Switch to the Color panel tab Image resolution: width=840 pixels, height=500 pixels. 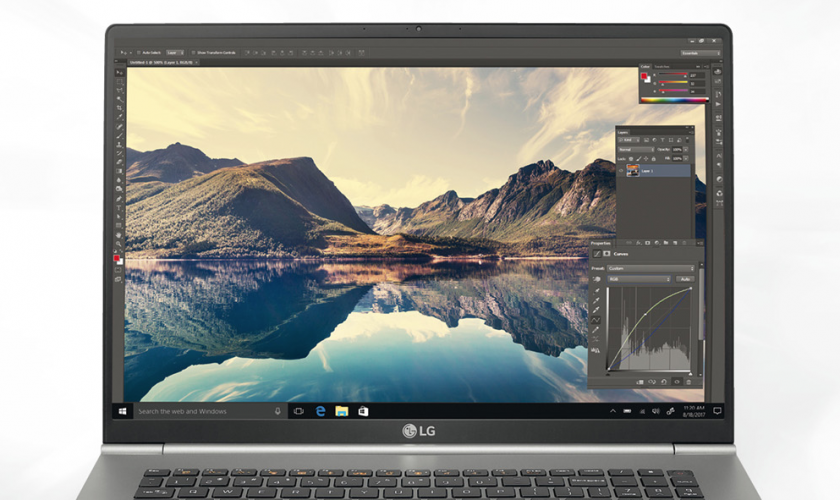(645, 66)
